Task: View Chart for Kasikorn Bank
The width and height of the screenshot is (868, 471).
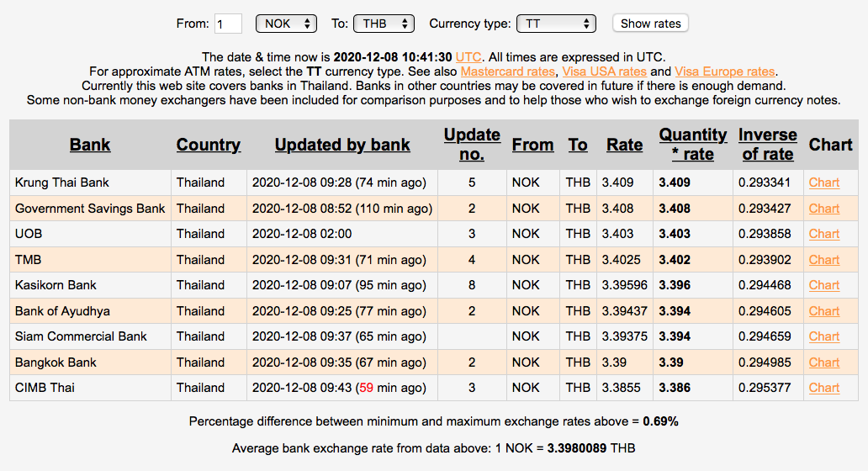Action: tap(823, 285)
